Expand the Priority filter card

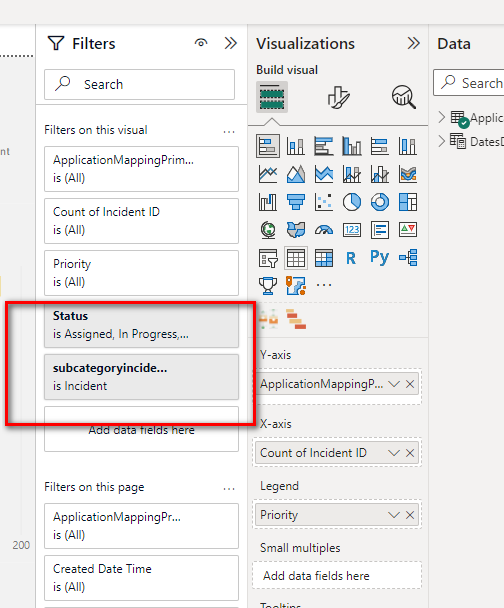click(x=142, y=273)
